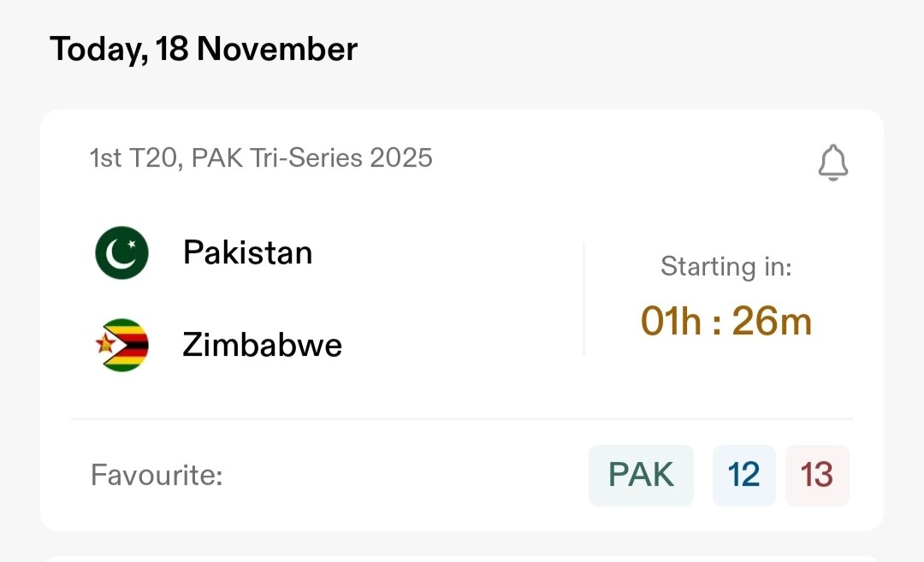
Task: Click the Pakistan flag icon
Action: pos(121,253)
